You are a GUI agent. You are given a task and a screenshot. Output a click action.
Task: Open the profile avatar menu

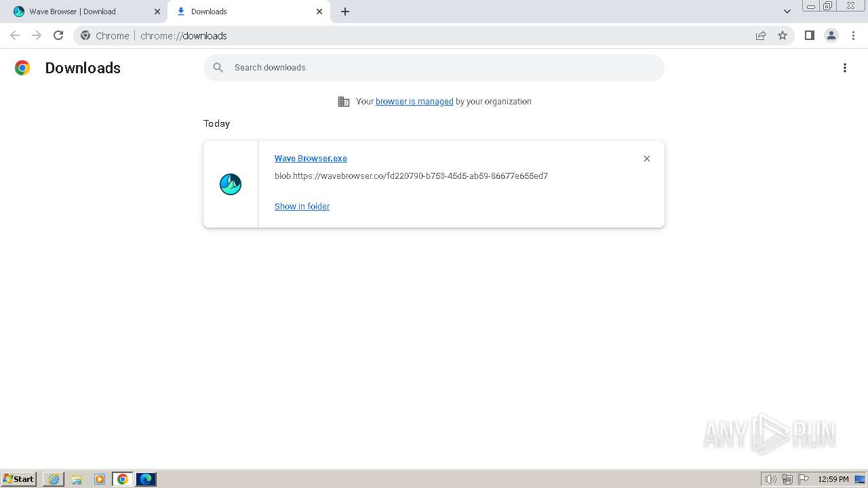coord(831,35)
